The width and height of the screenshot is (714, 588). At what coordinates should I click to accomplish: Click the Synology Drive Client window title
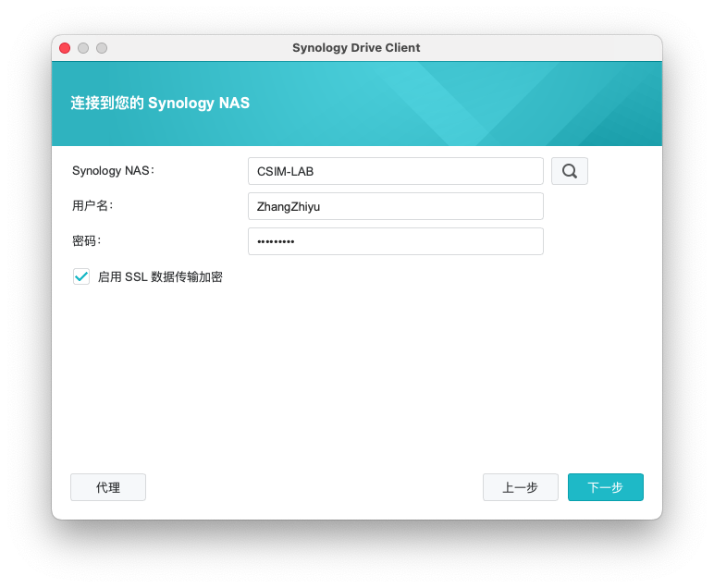(x=356, y=48)
